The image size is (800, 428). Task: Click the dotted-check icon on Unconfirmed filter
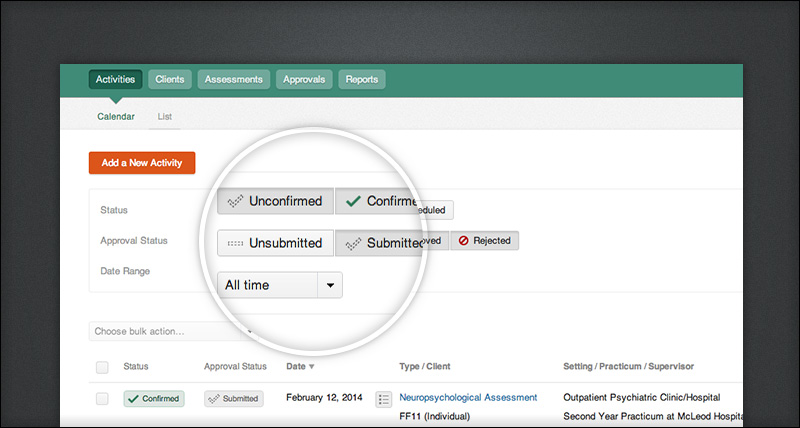235,202
